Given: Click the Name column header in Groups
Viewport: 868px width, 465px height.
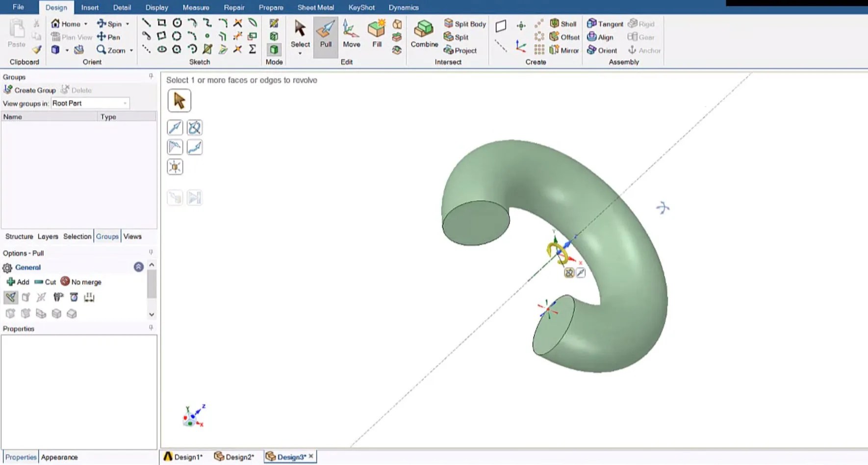Looking at the screenshot, I should coord(49,117).
